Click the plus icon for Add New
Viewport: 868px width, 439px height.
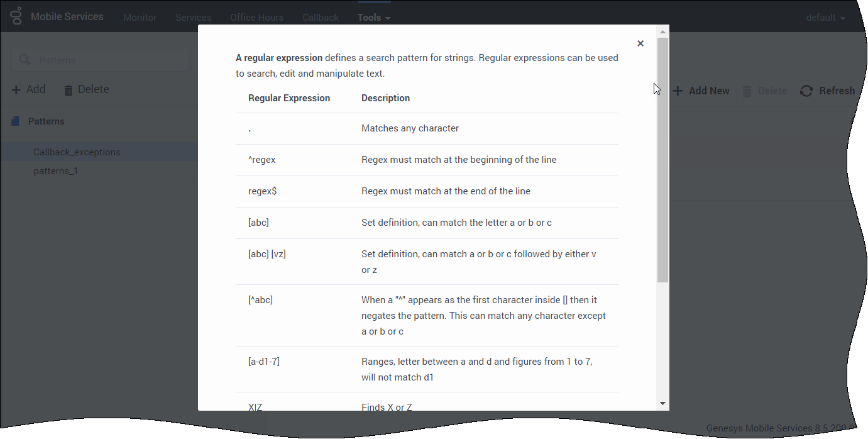(x=678, y=91)
